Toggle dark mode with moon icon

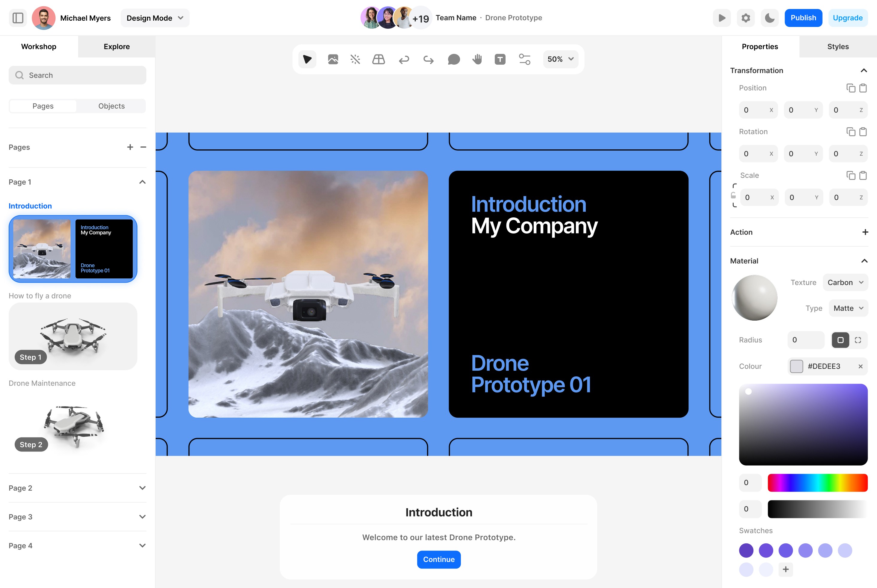tap(769, 18)
